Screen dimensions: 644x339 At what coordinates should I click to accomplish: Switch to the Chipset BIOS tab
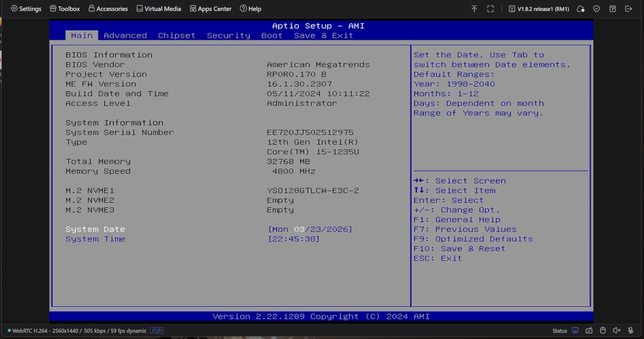(x=177, y=35)
